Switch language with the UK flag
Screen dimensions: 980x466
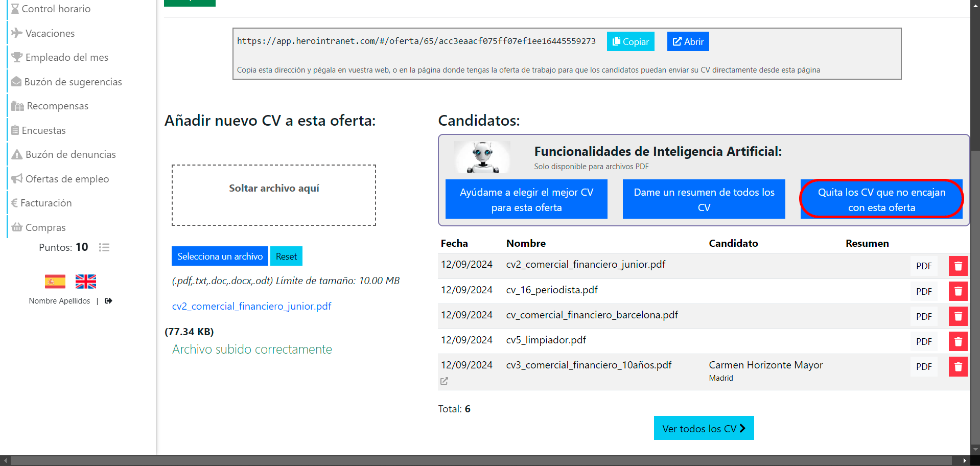[86, 282]
